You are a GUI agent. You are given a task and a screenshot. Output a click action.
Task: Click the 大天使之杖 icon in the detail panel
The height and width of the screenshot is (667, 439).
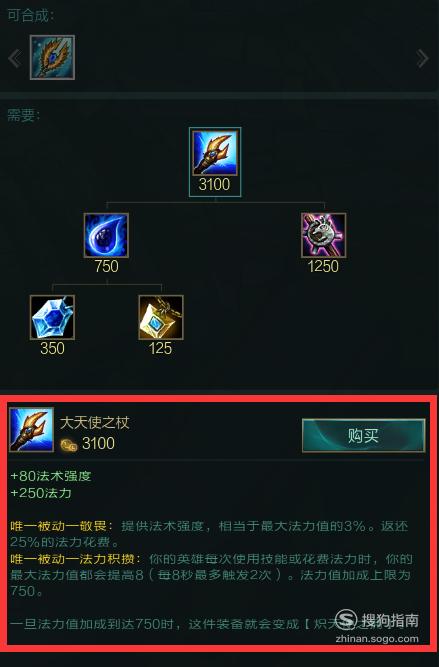(31, 430)
